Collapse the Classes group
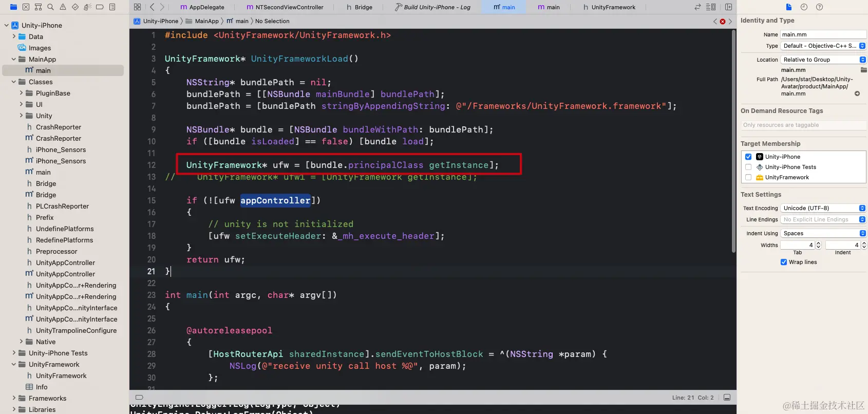Image resolution: width=868 pixels, height=414 pixels. [14, 82]
